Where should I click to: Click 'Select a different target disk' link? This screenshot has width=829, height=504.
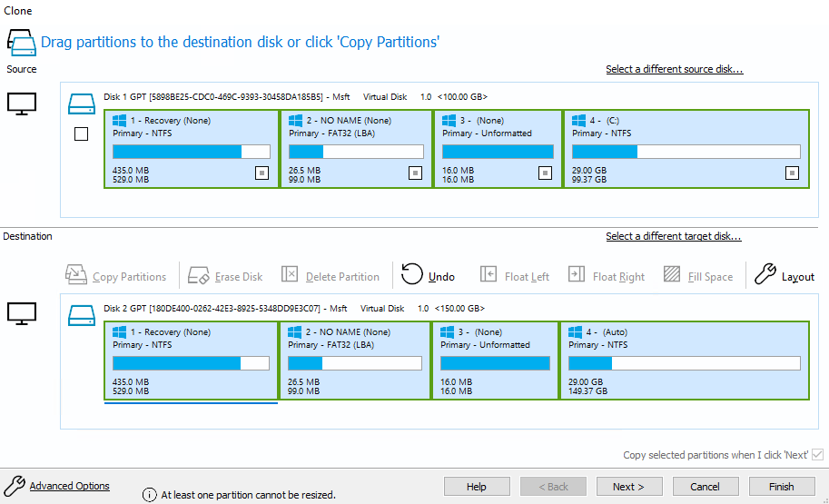pos(673,237)
